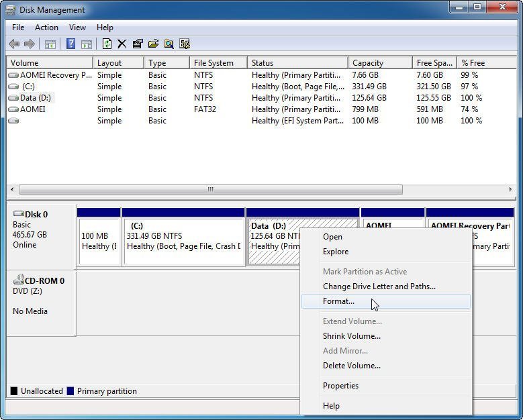Click the Show/Hide Console Tree icon
Screen dimensions: 523x420
pyautogui.click(x=50, y=44)
